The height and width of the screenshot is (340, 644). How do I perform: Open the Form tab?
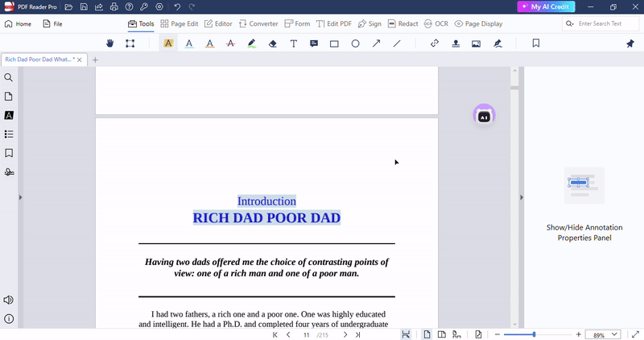coord(297,24)
